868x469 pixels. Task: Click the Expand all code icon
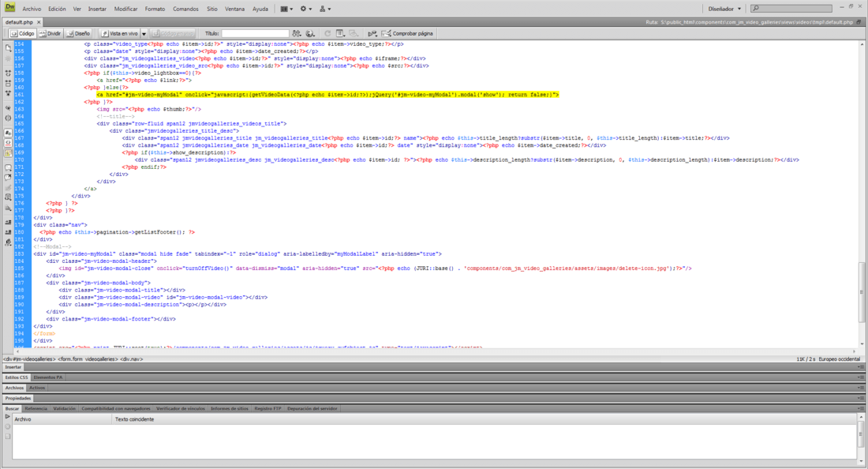pyautogui.click(x=8, y=92)
